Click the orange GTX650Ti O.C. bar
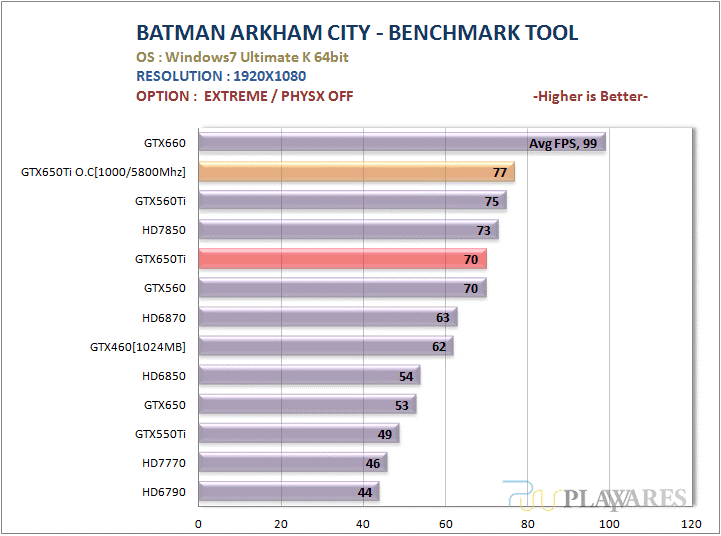The width and height of the screenshot is (721, 536). [x=355, y=173]
